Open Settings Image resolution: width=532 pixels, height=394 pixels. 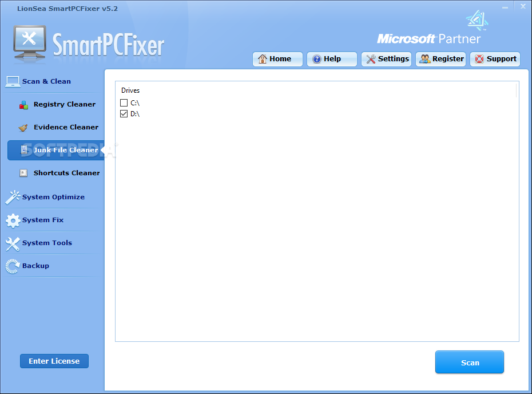click(x=386, y=59)
